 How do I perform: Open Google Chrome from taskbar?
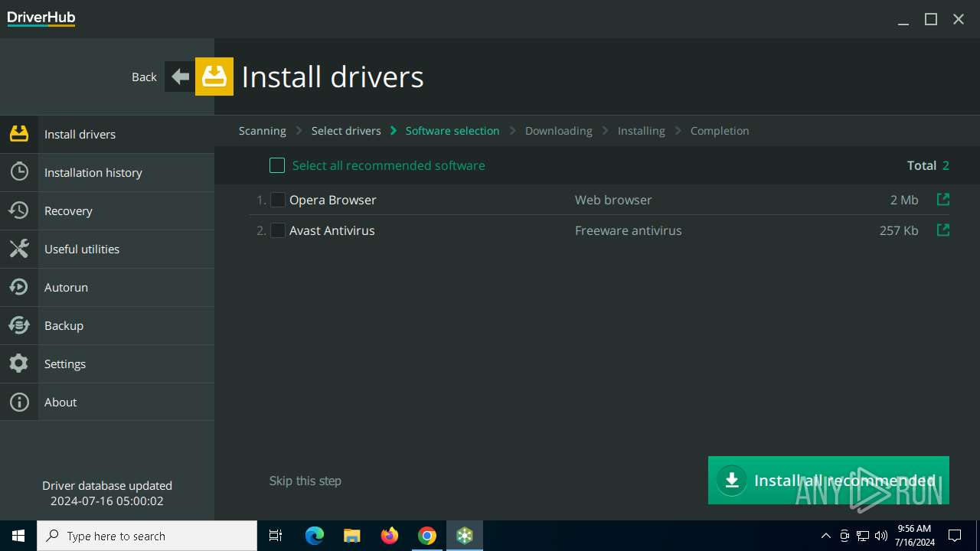(x=427, y=536)
